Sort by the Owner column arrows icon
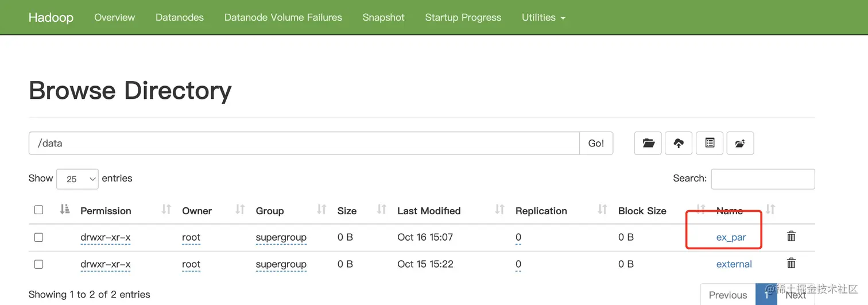Image resolution: width=868 pixels, height=305 pixels. [240, 210]
